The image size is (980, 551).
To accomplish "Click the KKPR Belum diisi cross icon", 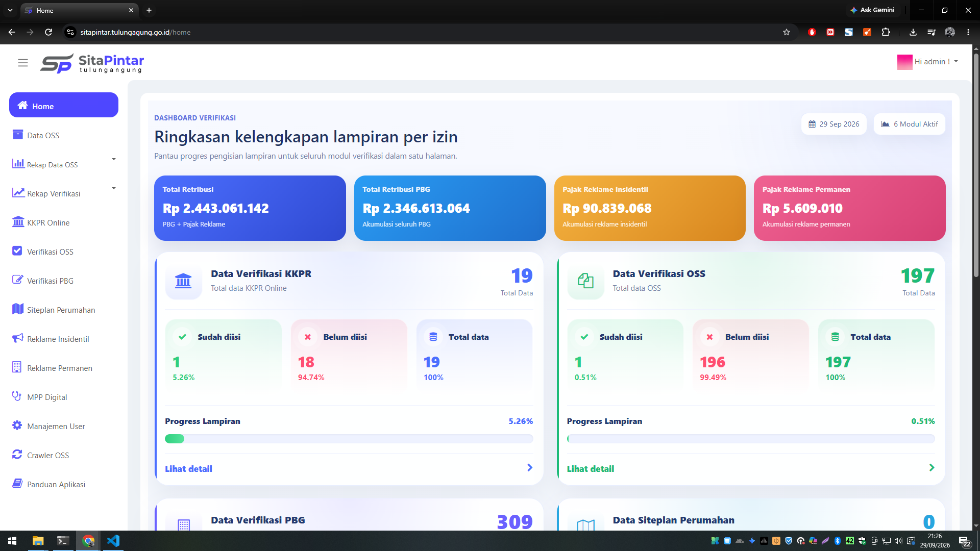I will pyautogui.click(x=308, y=337).
